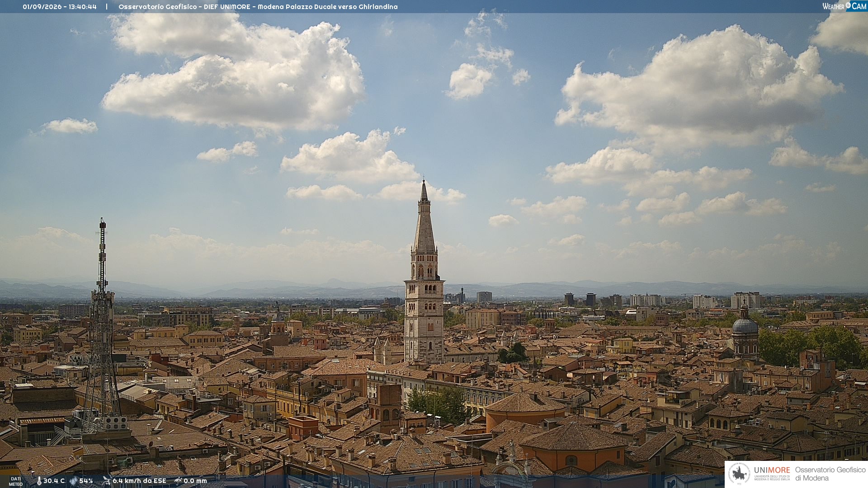Viewport: 868px width, 488px height.
Task: Select the 30.4 C temperature reading
Action: pos(54,481)
